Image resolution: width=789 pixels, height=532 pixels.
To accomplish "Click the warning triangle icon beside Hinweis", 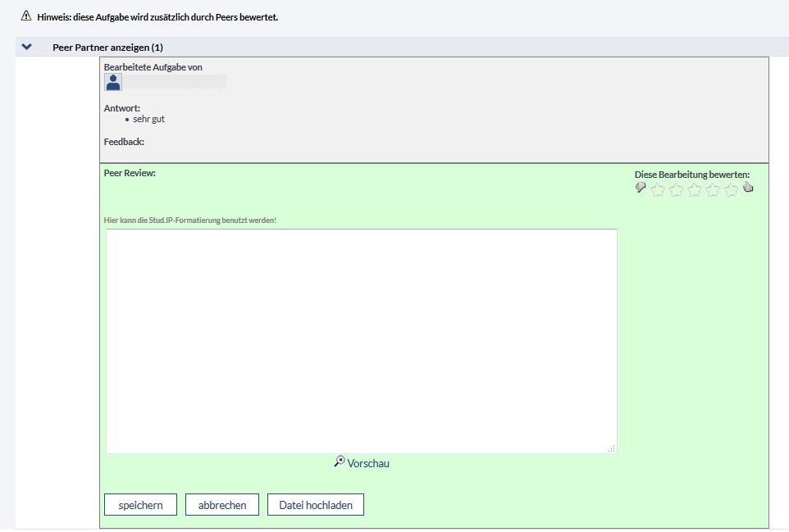I will click(x=25, y=16).
